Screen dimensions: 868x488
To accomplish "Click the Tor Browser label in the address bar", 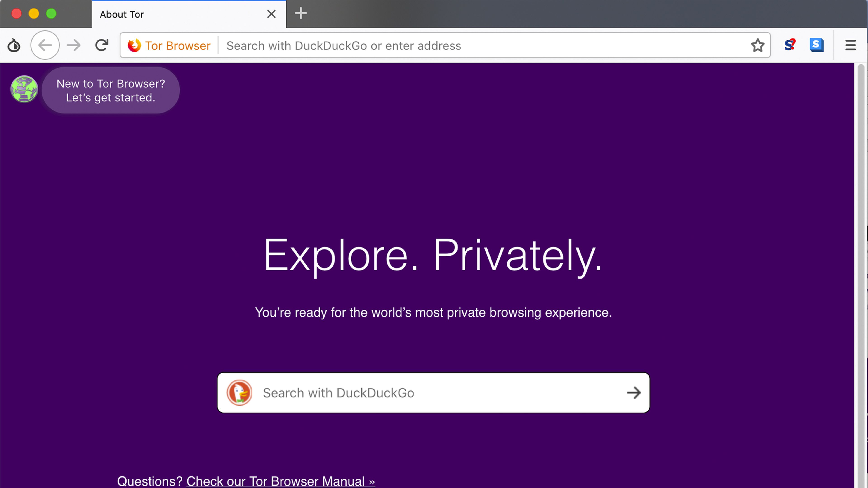I will [x=178, y=45].
